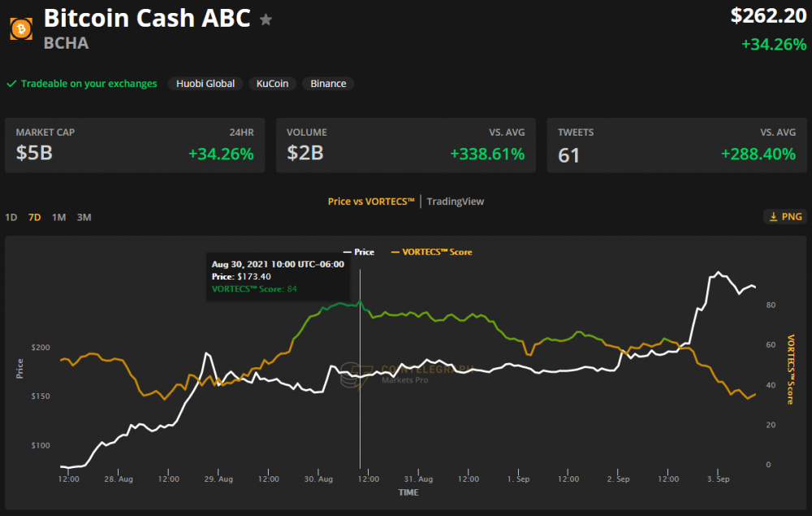Click the Bitcoin Cash ABC coin logo
The width and height of the screenshot is (812, 516).
coord(21,29)
